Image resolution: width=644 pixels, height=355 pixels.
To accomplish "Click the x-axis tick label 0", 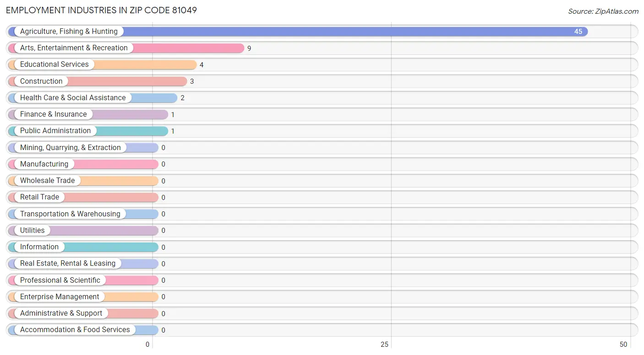I will [x=147, y=344].
